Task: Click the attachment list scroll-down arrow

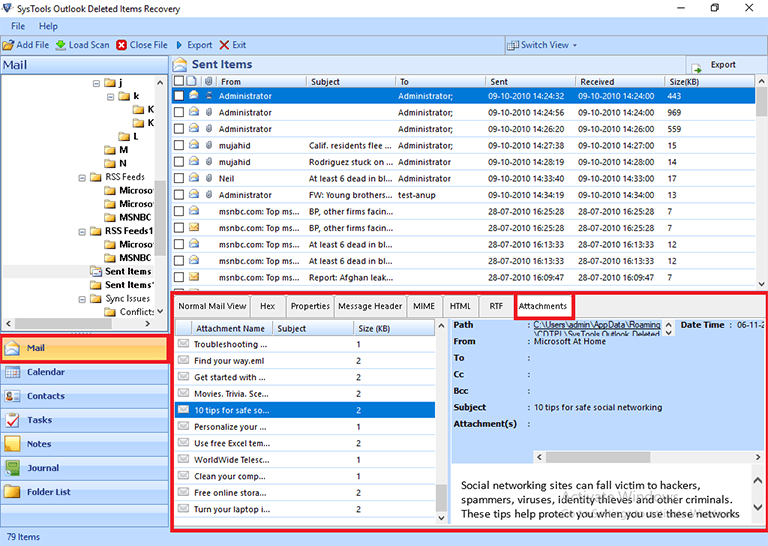Action: [441, 518]
